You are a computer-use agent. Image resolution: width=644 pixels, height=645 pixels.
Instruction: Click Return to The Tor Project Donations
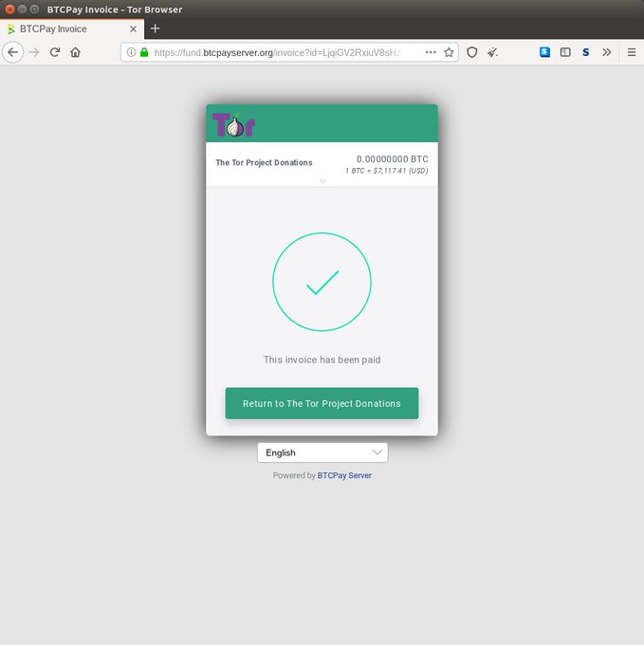pos(322,403)
